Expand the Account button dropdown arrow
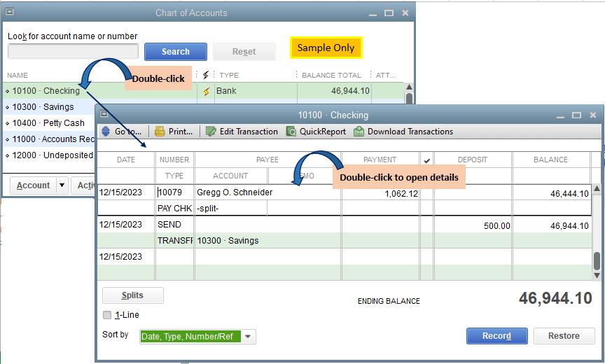Image resolution: width=605 pixels, height=364 pixels. pyautogui.click(x=62, y=185)
